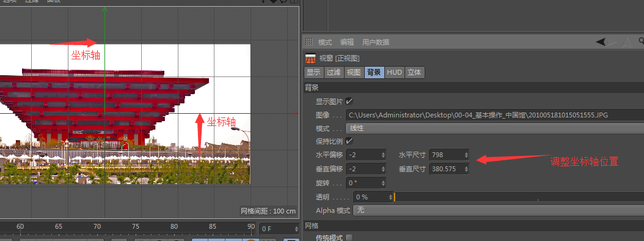Toggle the 显示图片 checkbox
644x241 pixels.
(x=349, y=101)
